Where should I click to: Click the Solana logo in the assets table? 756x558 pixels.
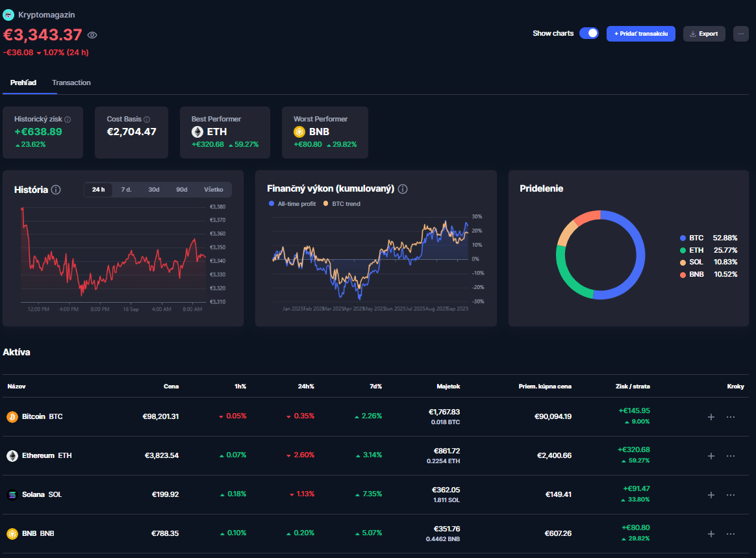[12, 494]
